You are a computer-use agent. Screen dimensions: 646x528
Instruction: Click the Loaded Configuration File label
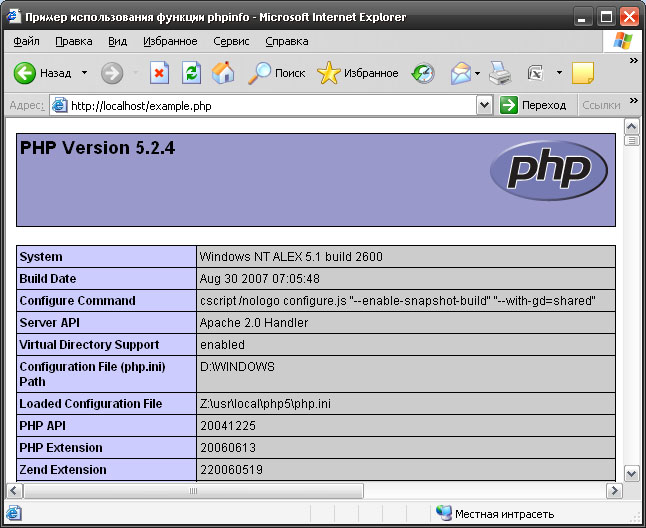91,404
